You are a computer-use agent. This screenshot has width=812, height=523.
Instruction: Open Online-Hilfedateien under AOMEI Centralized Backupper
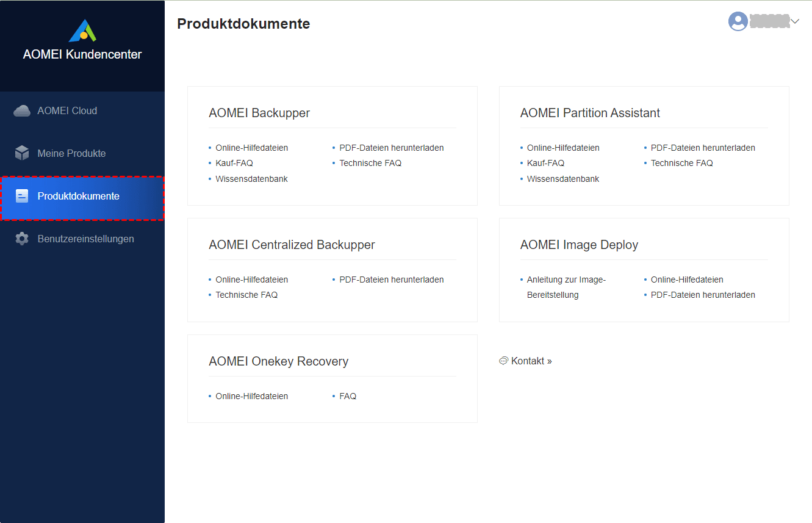tap(251, 280)
